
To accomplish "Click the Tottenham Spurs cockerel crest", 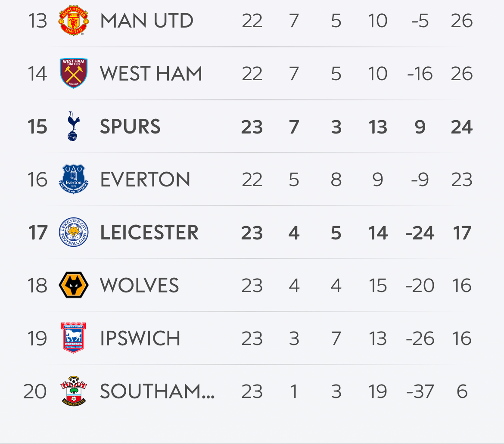I will [74, 126].
